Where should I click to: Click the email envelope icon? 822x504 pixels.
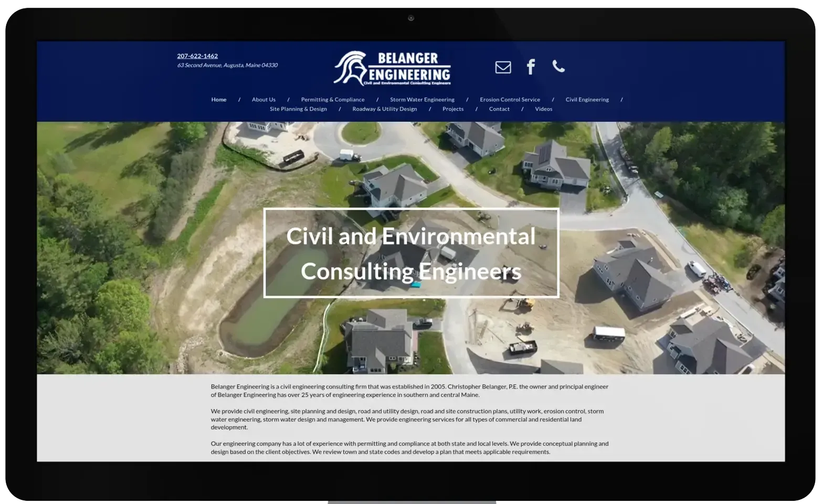(x=503, y=67)
